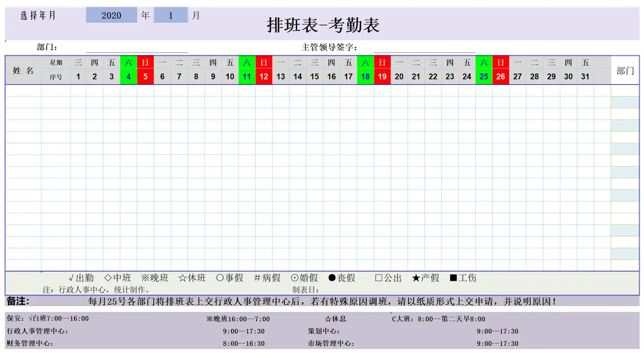Select day number 6 cell
This screenshot has width=644, height=356.
pos(162,77)
